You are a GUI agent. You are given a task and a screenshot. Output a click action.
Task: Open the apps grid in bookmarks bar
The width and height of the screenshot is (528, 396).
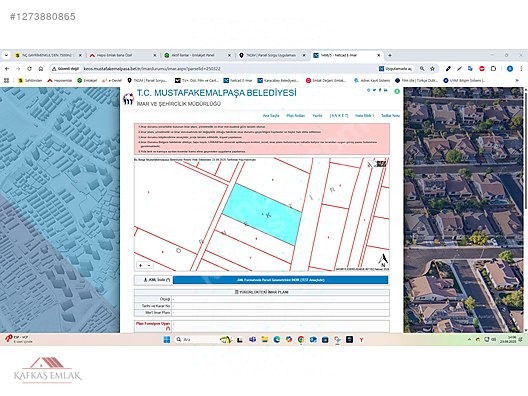[6, 80]
